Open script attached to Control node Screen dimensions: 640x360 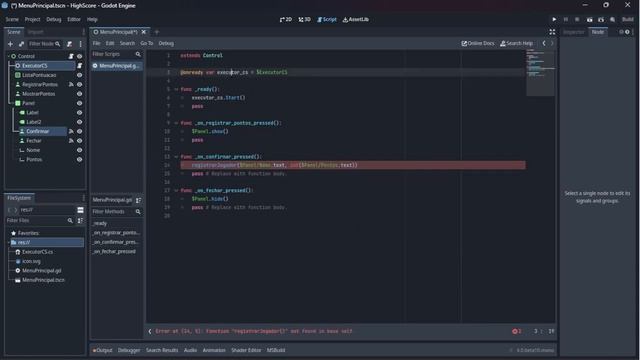(x=71, y=56)
